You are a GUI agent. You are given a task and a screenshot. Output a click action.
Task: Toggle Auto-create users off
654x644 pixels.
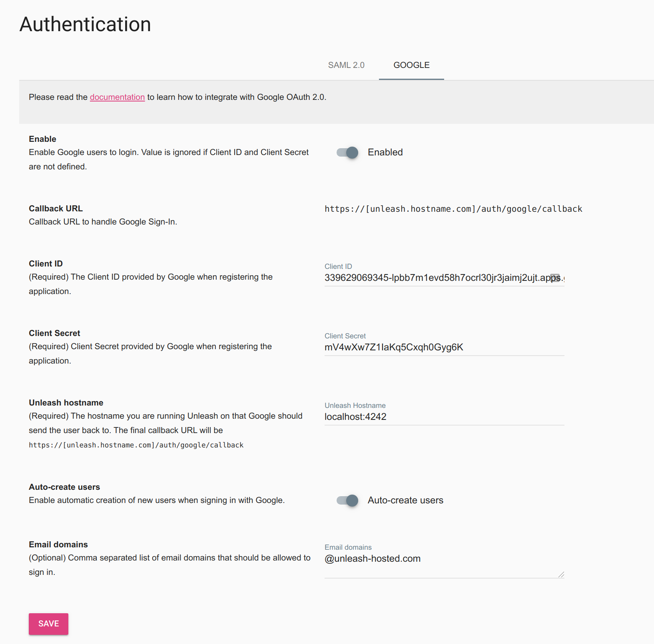(x=346, y=500)
